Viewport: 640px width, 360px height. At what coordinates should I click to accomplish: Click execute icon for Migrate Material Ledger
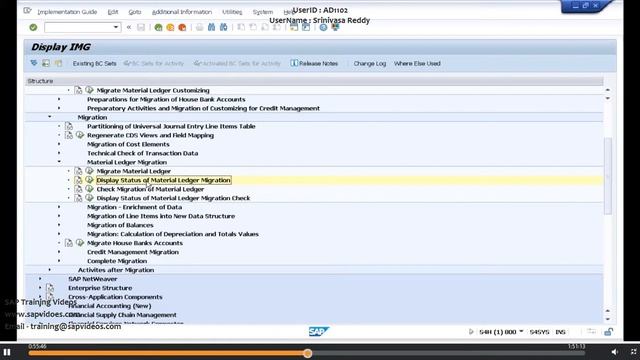89,171
